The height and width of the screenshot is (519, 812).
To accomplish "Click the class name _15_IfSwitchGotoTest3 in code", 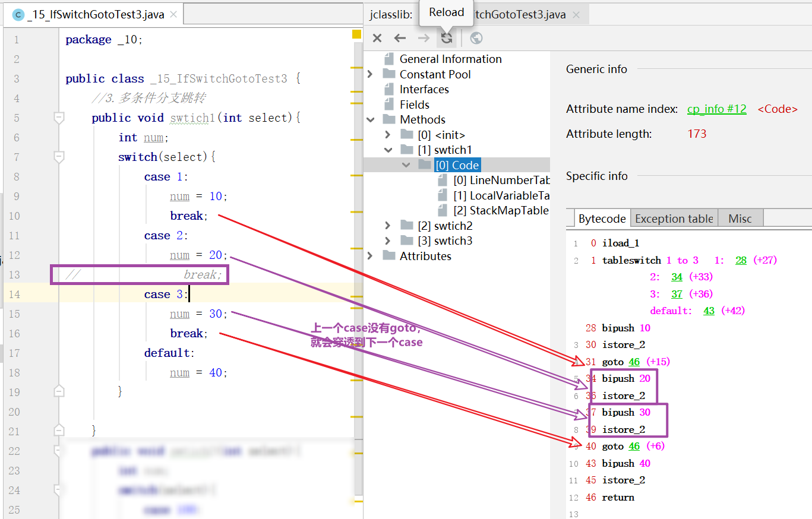I will [x=219, y=78].
